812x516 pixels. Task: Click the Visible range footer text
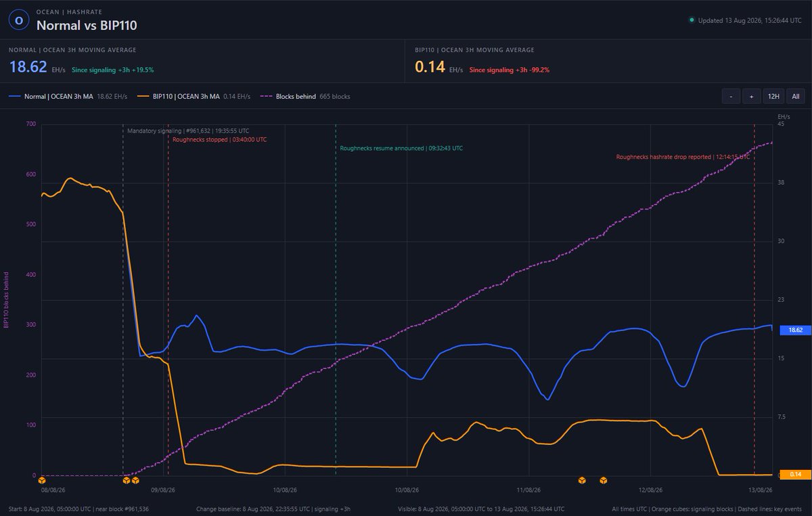tap(481, 509)
